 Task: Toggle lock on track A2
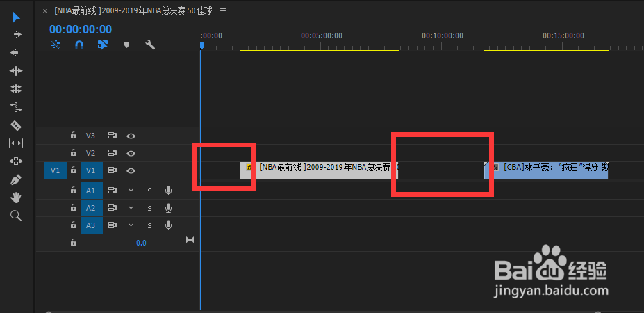tap(74, 208)
